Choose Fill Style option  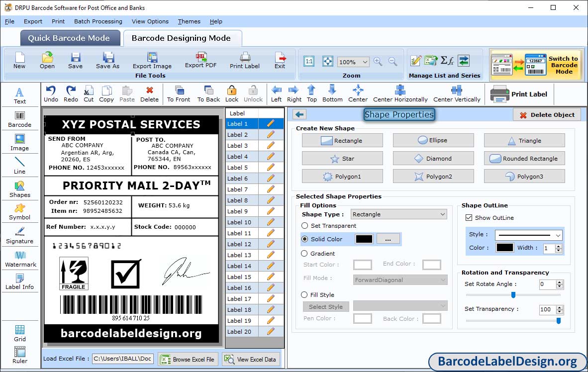pyautogui.click(x=304, y=295)
